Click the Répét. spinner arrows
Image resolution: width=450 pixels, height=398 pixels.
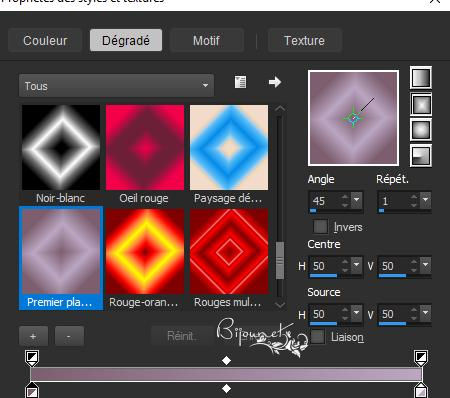click(x=414, y=200)
